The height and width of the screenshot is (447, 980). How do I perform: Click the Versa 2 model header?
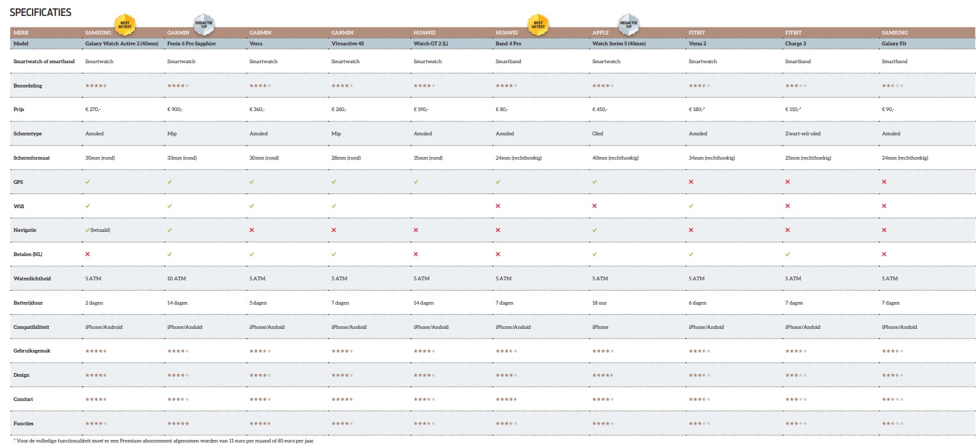pos(698,43)
